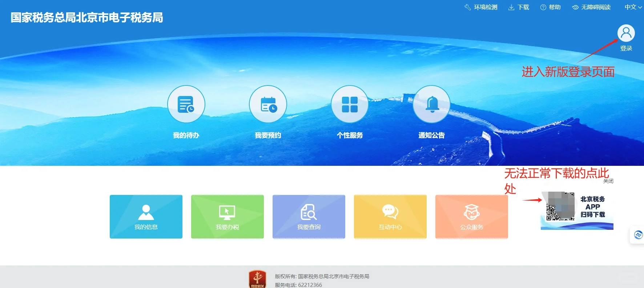This screenshot has height=288, width=644.
Task: Close the APP download popup via 关闭
Action: click(x=608, y=181)
